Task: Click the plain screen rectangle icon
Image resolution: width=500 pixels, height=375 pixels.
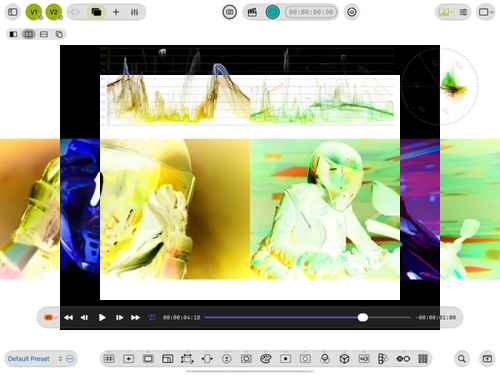Action: [x=148, y=359]
